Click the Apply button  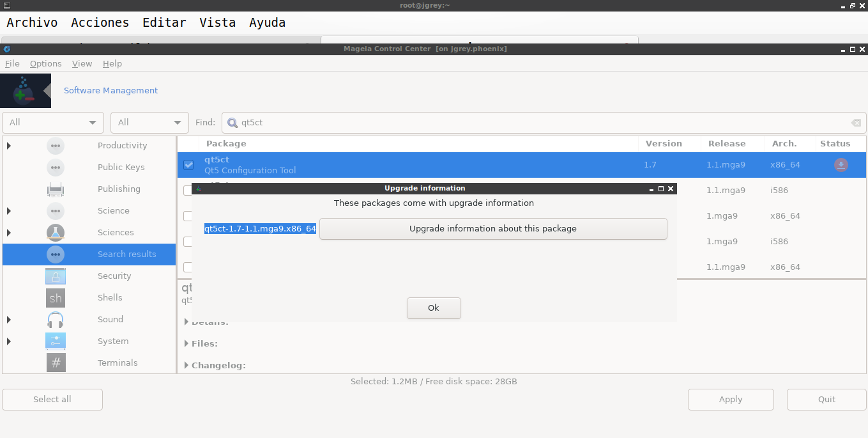click(731, 400)
